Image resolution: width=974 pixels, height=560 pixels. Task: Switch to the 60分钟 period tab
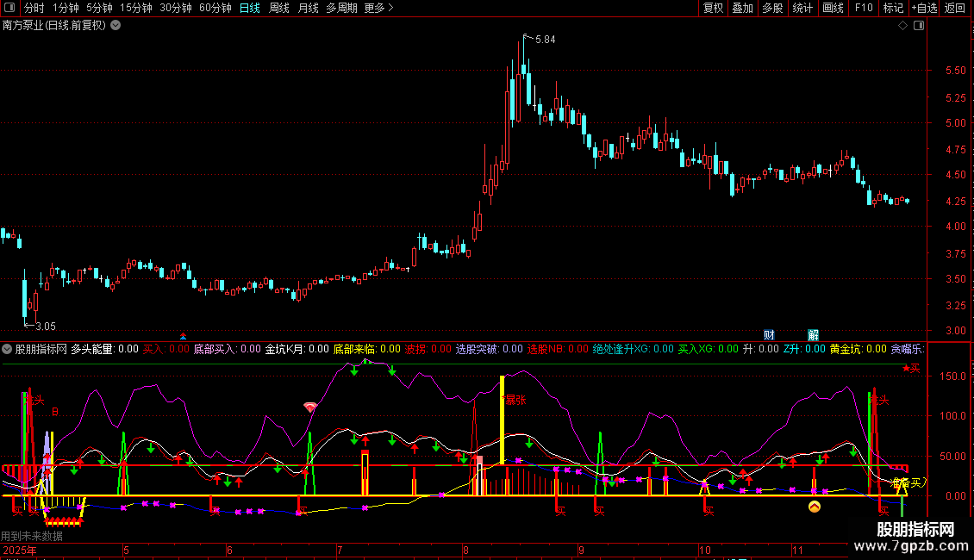[x=215, y=8]
